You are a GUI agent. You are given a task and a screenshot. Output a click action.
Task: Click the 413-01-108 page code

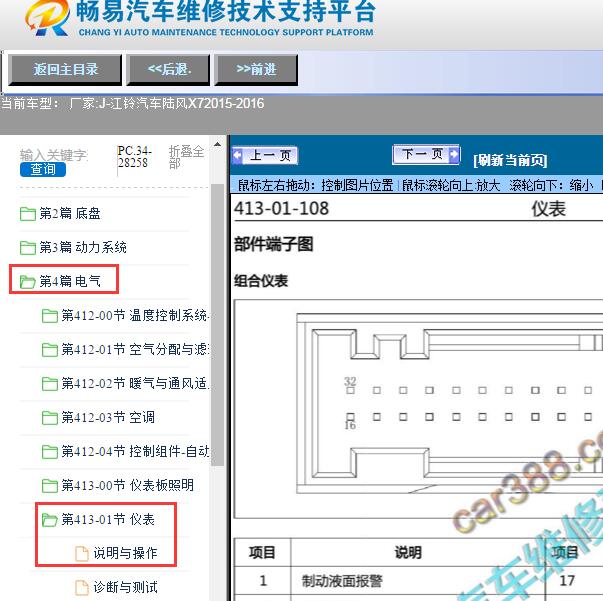coord(282,209)
